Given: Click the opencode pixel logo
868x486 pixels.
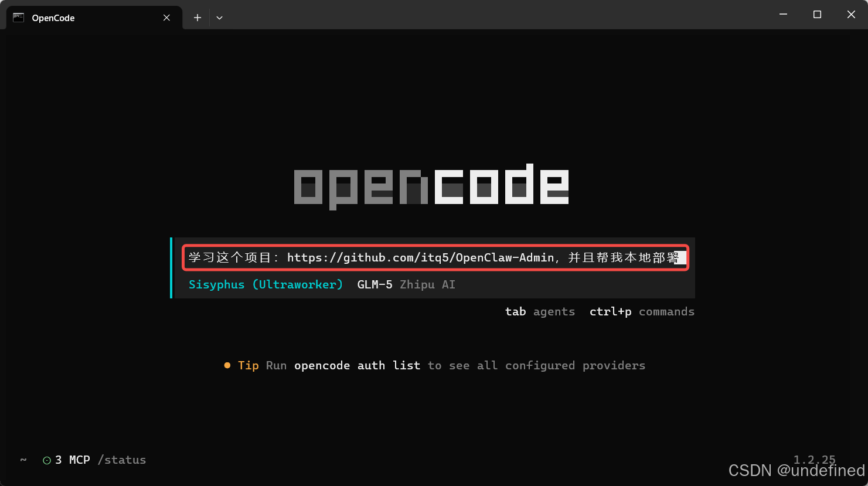Looking at the screenshot, I should point(431,186).
